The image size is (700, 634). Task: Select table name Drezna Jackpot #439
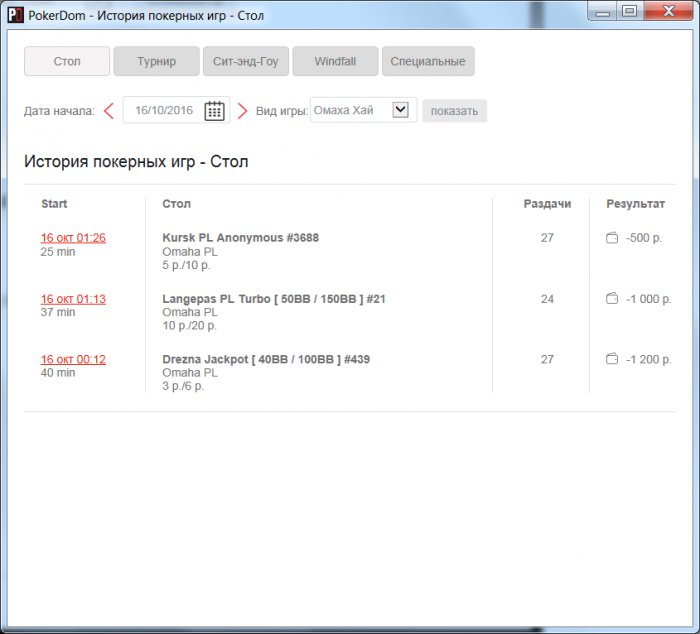click(x=266, y=359)
